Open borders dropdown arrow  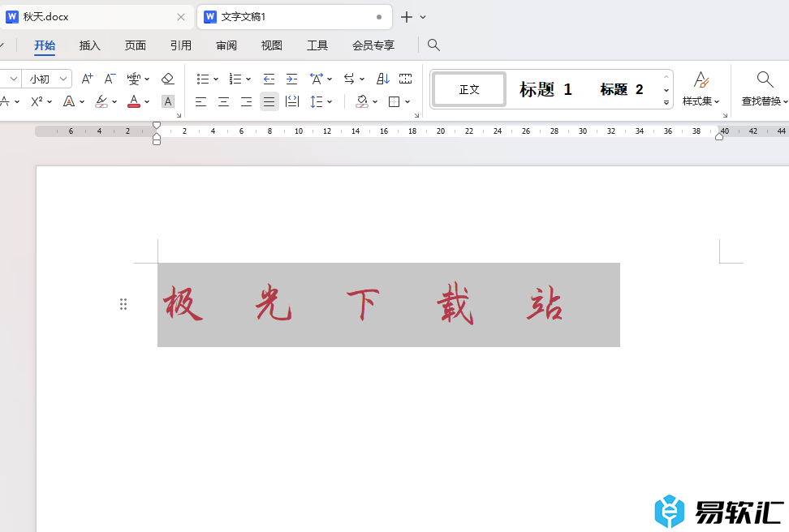click(407, 102)
